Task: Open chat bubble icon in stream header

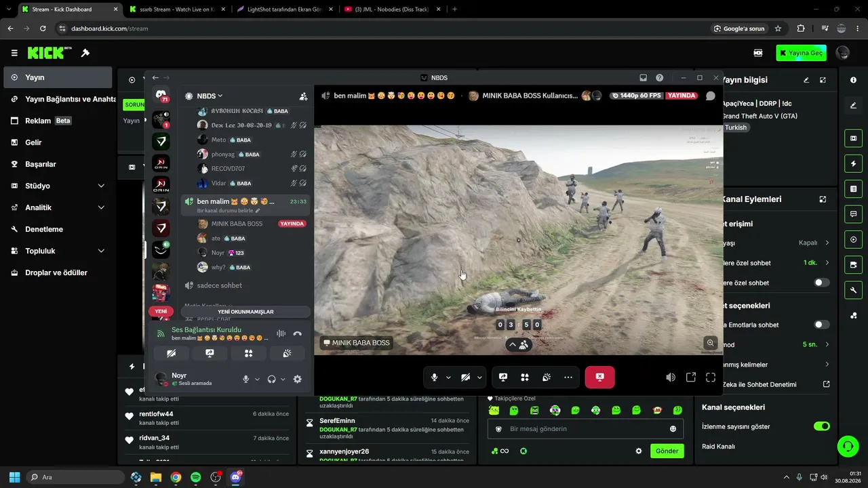Action: tap(710, 96)
